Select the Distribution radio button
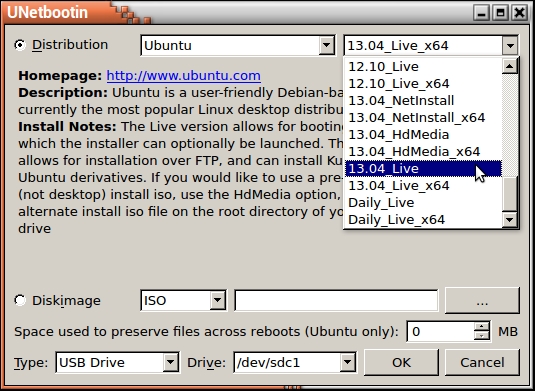535x391 pixels. [x=20, y=45]
